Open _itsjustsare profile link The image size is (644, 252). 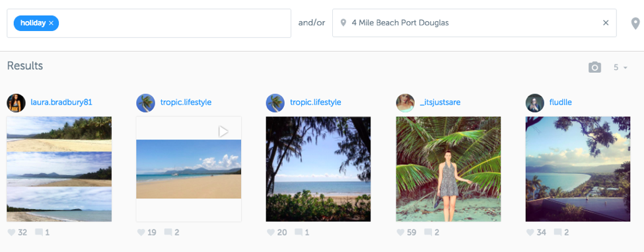coord(440,103)
